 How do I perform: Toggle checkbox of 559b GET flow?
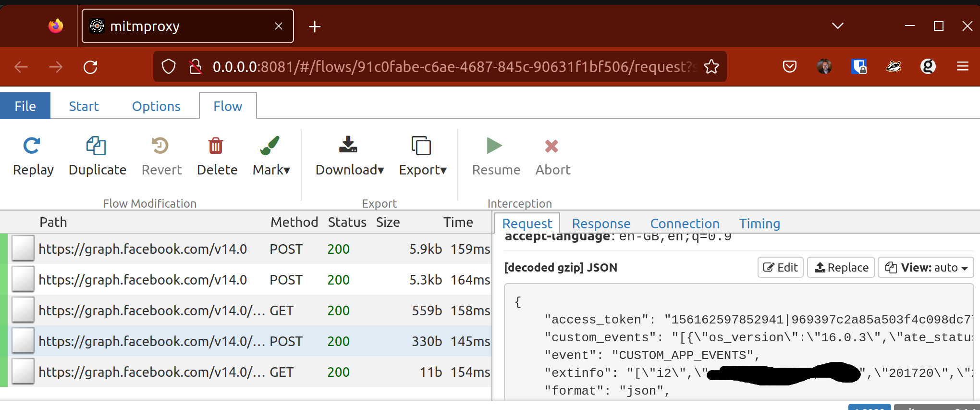23,310
